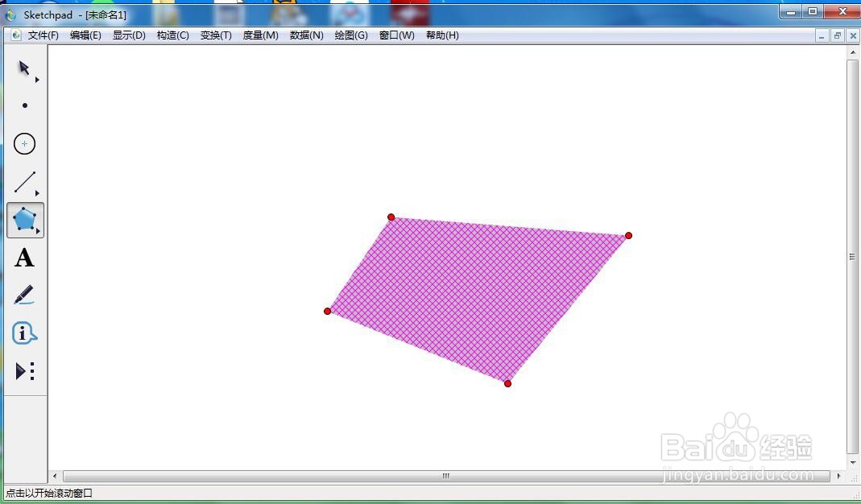The height and width of the screenshot is (504, 861).
Task: Click the right vertex of the quadrilateral
Action: 629,236
